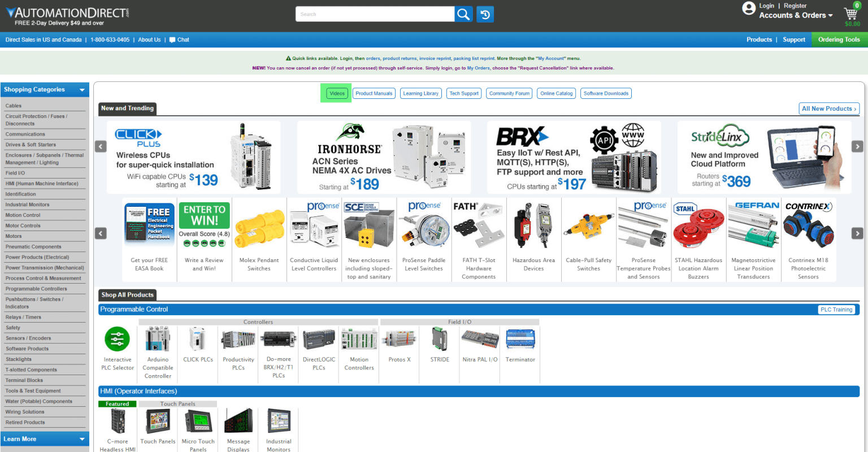Select the Interactive PLC Selector icon
This screenshot has height=452, width=868.
(x=117, y=339)
